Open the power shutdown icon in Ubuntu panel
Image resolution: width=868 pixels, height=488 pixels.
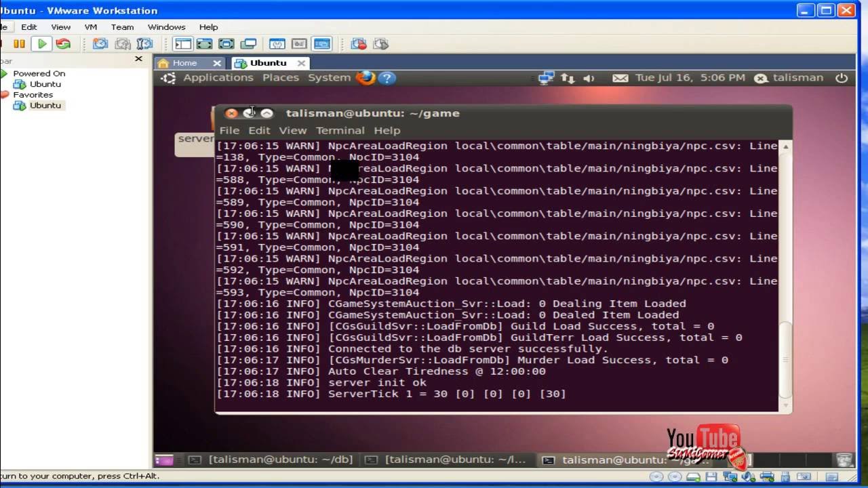(x=842, y=78)
